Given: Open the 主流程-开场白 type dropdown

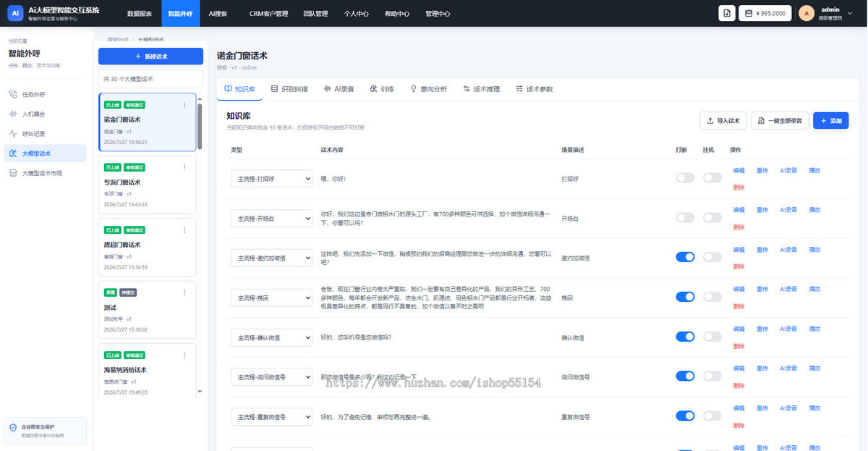Looking at the screenshot, I should pyautogui.click(x=271, y=218).
